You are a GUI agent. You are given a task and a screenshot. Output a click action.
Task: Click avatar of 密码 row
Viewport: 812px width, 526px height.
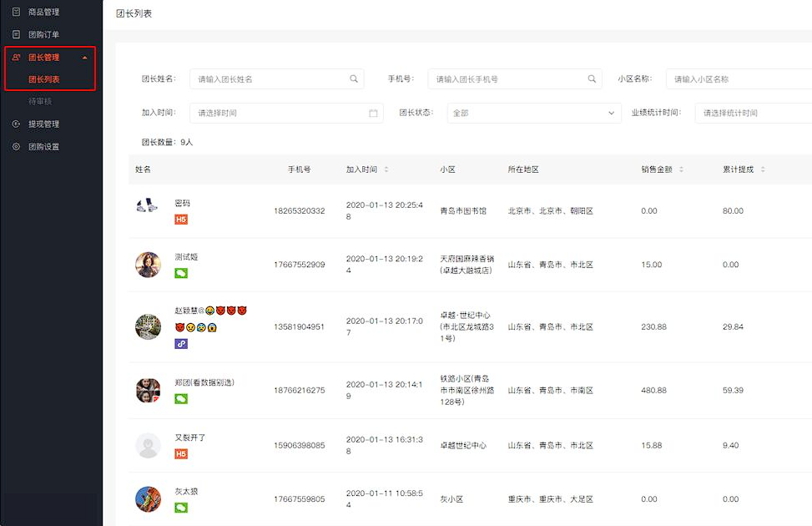click(x=147, y=205)
